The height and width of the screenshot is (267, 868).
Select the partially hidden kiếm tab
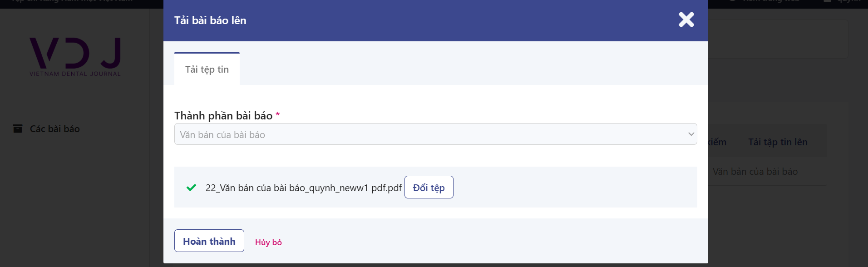click(718, 142)
